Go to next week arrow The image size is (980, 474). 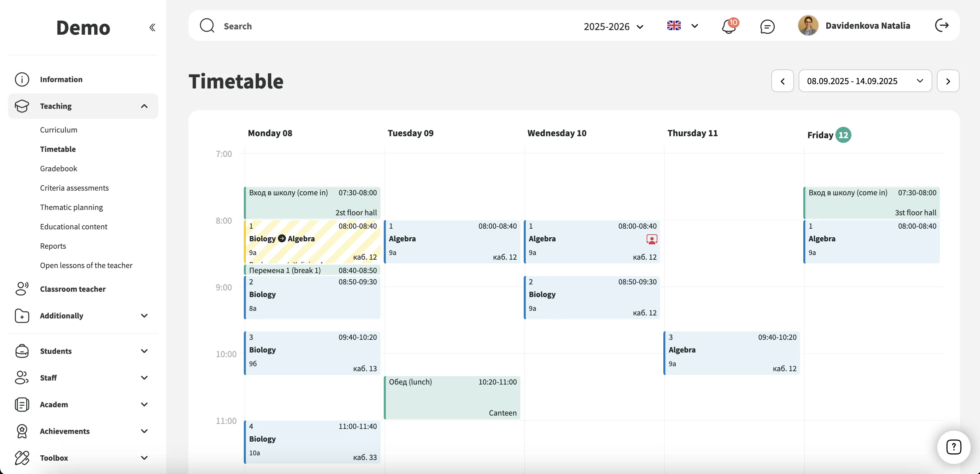point(948,81)
